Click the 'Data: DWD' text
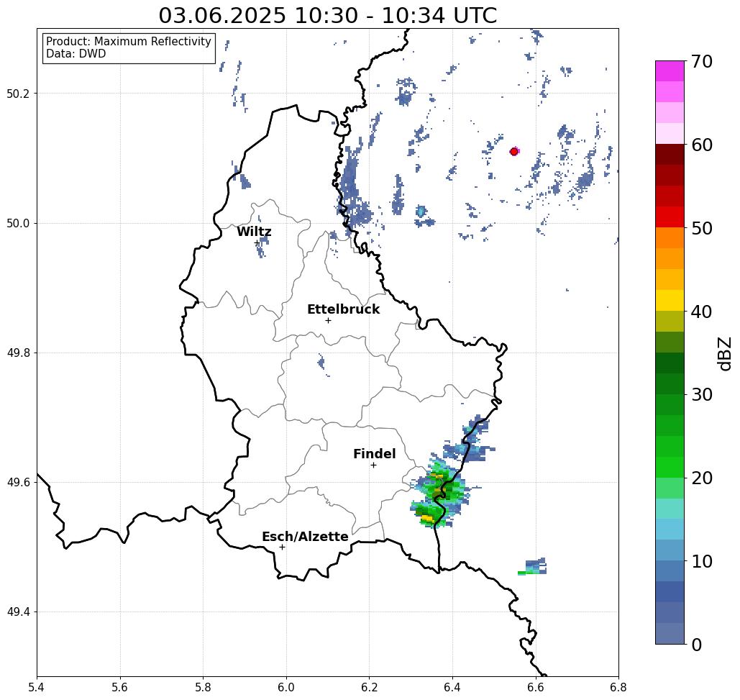Screen dimensions: 740x700 (x=76, y=54)
